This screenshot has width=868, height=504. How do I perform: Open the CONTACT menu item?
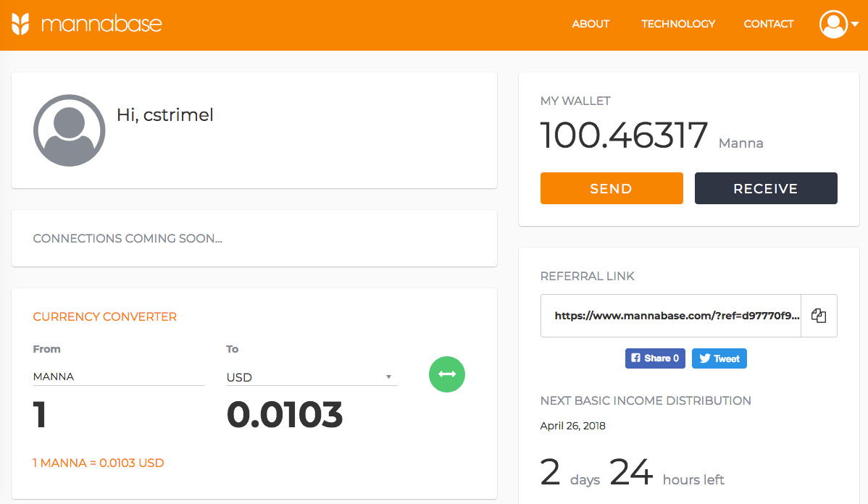pos(768,24)
